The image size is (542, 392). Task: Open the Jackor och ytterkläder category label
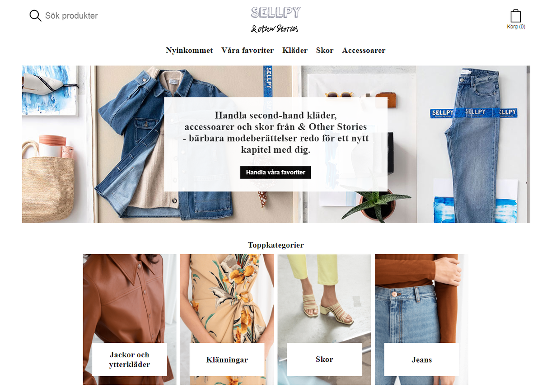point(129,359)
